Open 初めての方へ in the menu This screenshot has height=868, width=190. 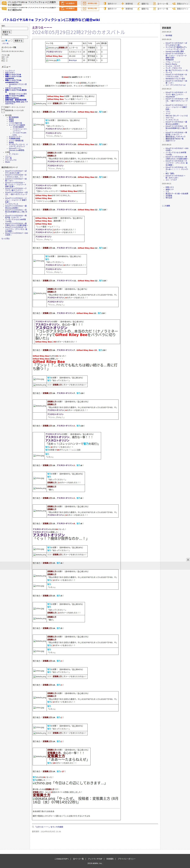point(10,72)
